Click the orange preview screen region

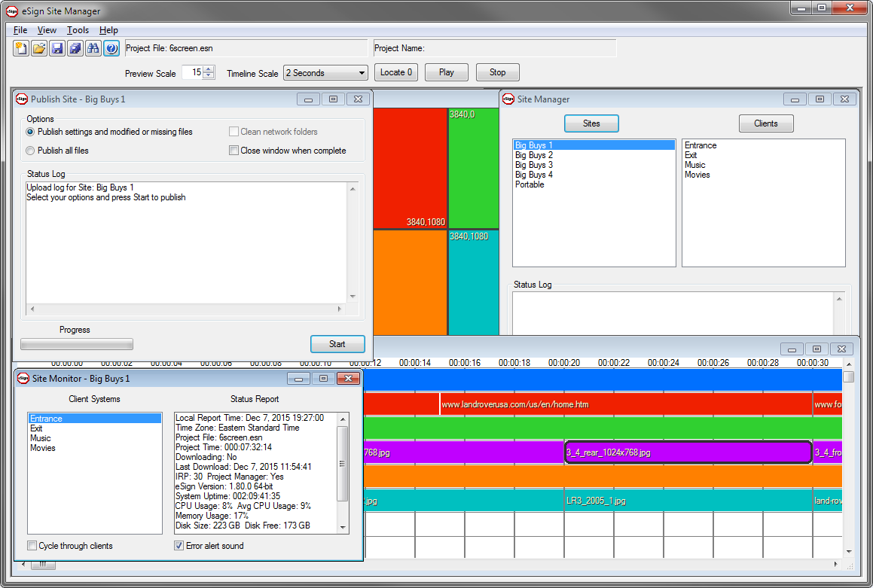pos(410,282)
